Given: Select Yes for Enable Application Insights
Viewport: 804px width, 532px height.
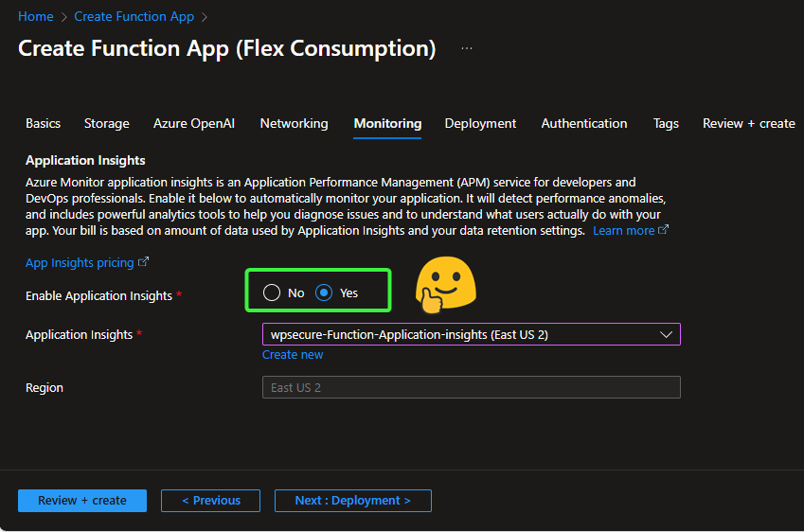Looking at the screenshot, I should [325, 293].
